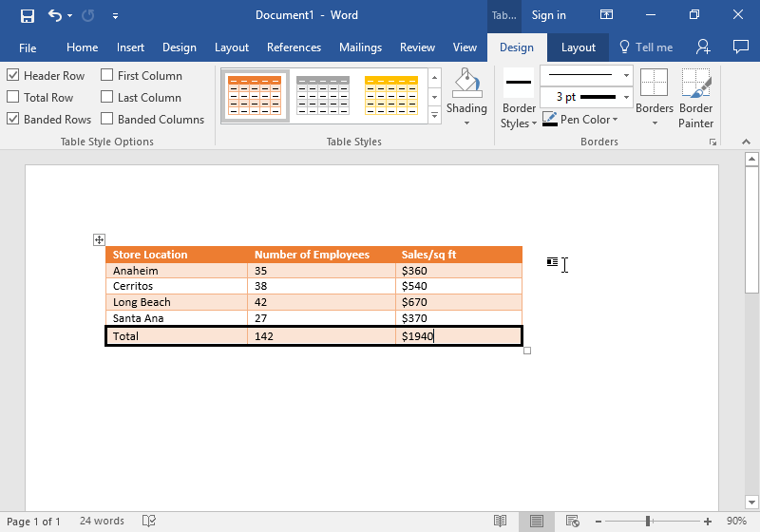Enable the First Column checkbox
This screenshot has width=760, height=532.
106,75
